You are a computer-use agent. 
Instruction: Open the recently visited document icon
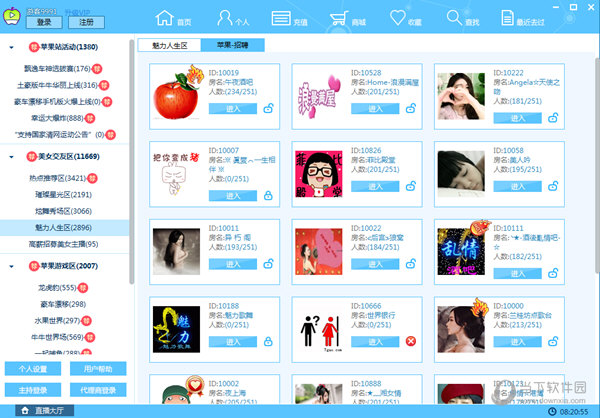click(x=507, y=18)
